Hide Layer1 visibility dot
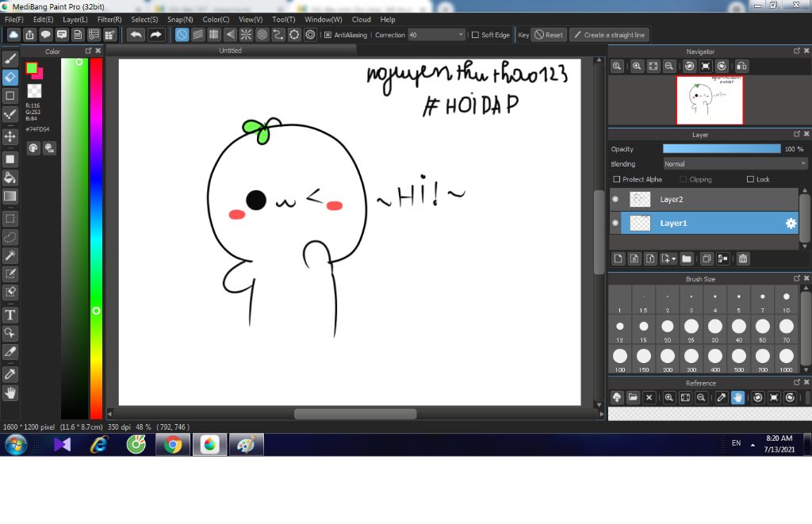812x524 pixels. point(615,224)
